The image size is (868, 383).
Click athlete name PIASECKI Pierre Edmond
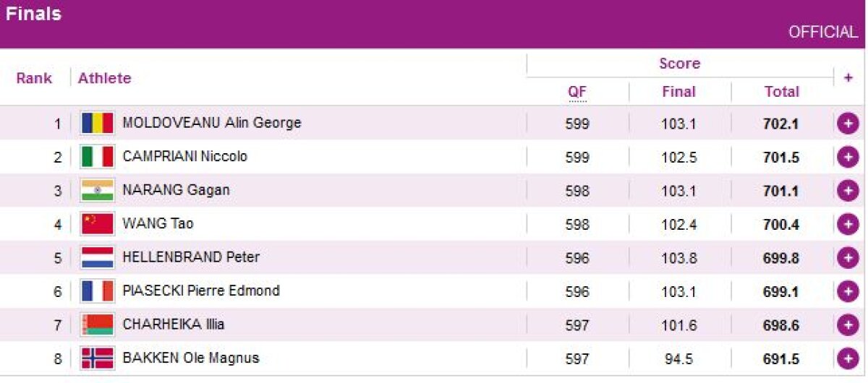201,291
